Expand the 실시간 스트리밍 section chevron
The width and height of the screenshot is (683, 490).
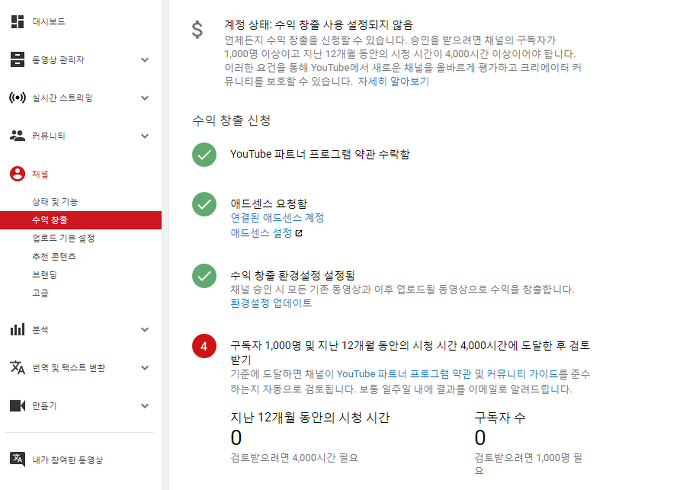[145, 98]
